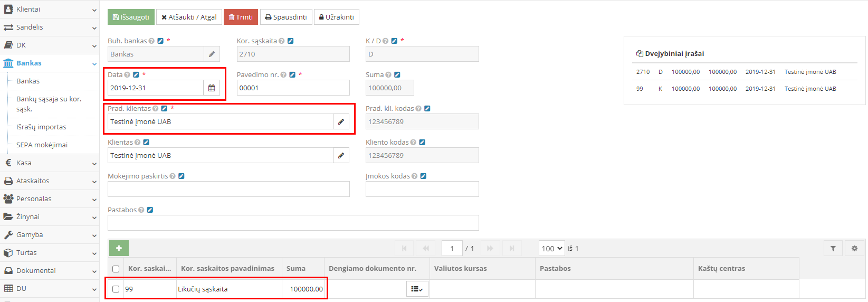Click help icon next to Pastabos label
868x302 pixels.
click(141, 210)
